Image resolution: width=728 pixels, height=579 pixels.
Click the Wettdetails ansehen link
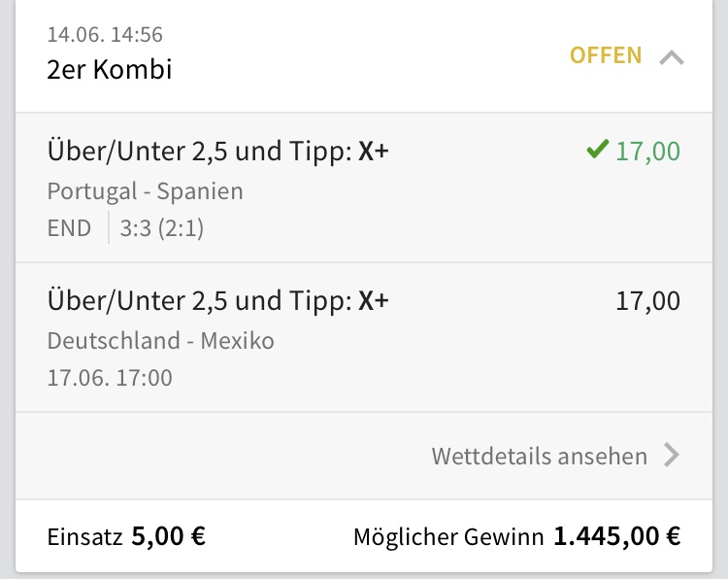click(539, 456)
